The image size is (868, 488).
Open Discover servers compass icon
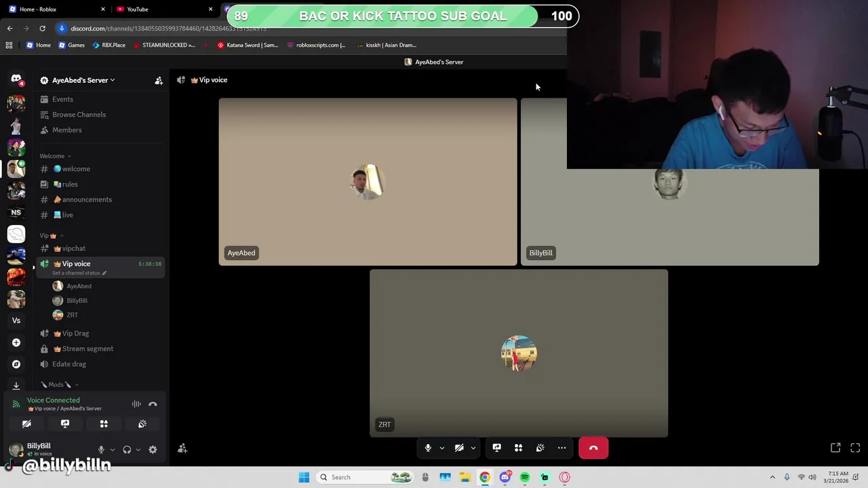point(16,364)
